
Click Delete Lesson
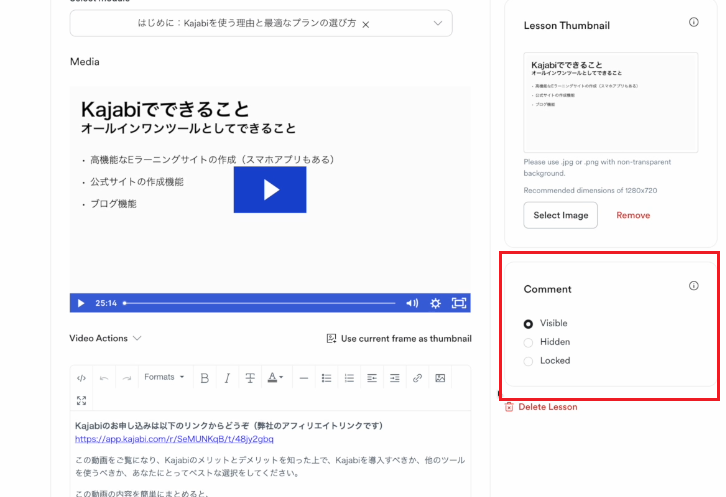(548, 407)
